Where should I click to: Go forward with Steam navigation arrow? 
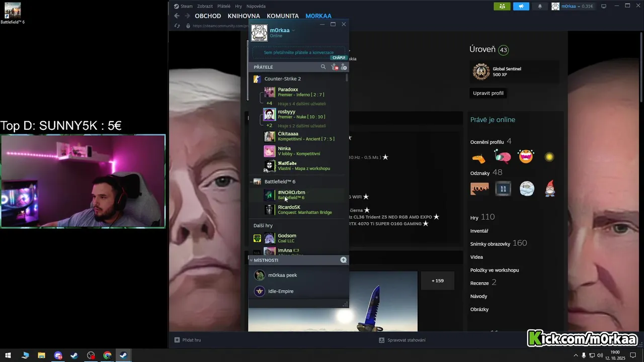tap(187, 16)
